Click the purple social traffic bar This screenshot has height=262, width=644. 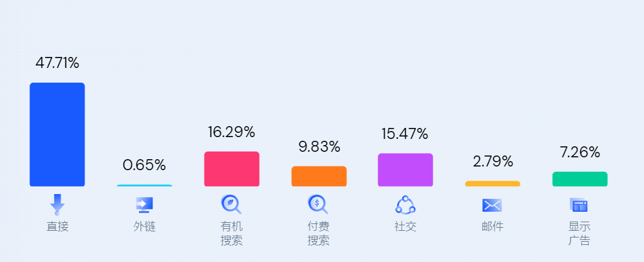tap(405, 170)
